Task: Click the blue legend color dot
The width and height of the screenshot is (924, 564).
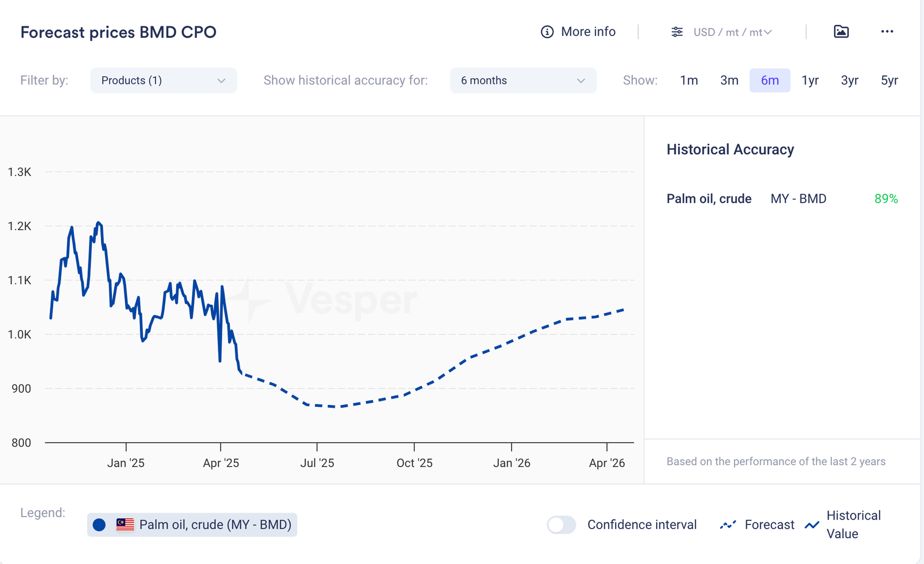Action: pos(99,525)
